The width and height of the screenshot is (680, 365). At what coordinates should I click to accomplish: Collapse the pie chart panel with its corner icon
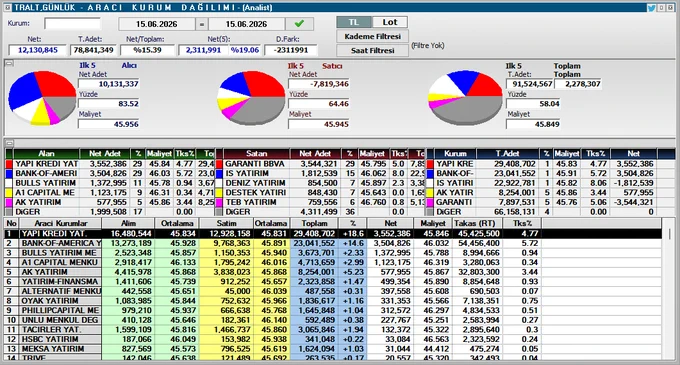click(9, 63)
